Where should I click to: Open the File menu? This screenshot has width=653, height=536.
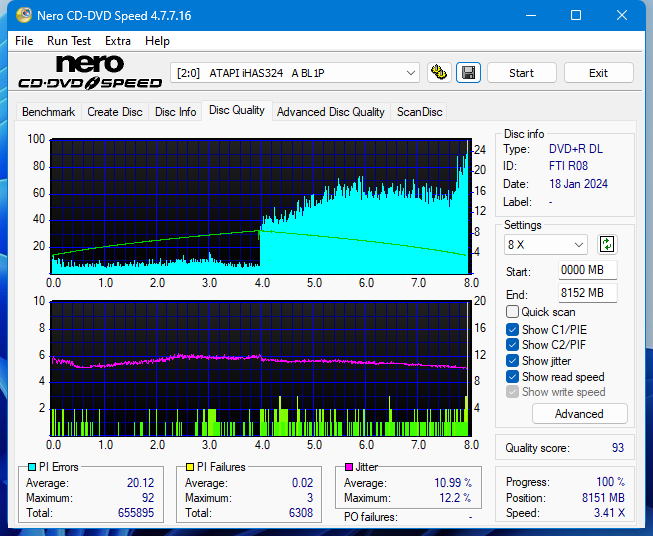click(24, 41)
